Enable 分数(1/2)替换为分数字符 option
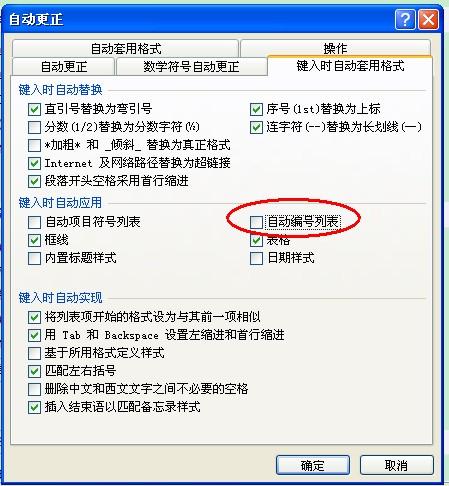This screenshot has height=486, width=449. pos(34,127)
